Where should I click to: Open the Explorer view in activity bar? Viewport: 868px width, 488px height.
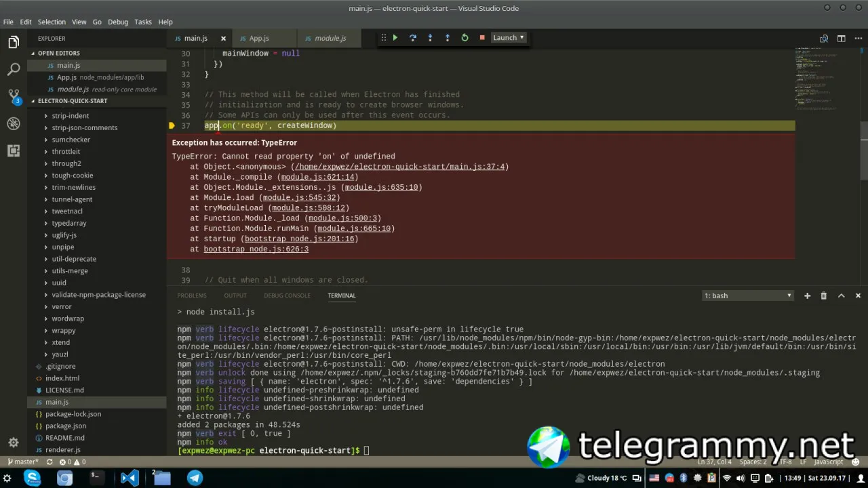coord(14,43)
